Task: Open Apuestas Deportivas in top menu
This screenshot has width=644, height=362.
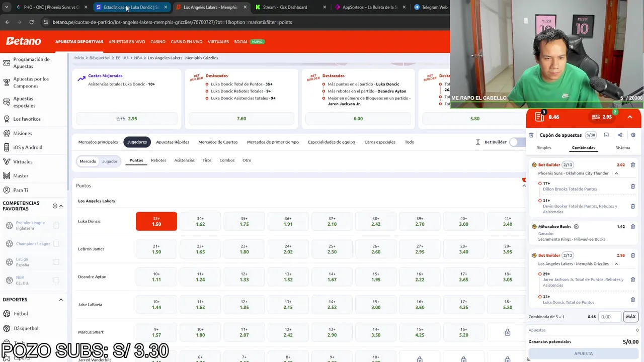Action: (x=79, y=42)
